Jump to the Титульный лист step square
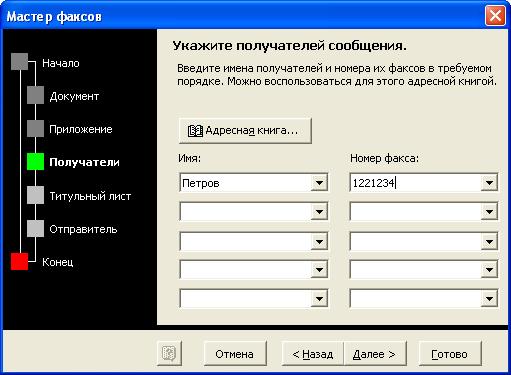 pyautogui.click(x=35, y=195)
